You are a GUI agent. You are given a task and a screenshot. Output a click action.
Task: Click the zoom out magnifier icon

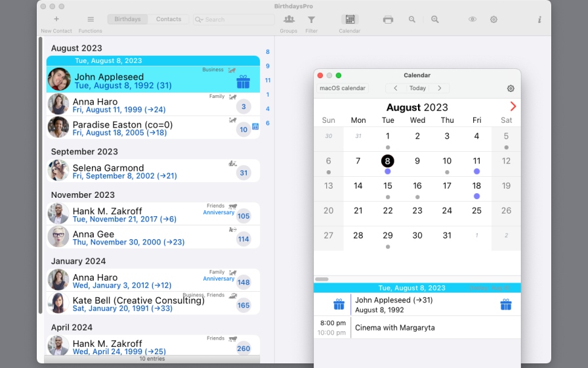point(411,20)
